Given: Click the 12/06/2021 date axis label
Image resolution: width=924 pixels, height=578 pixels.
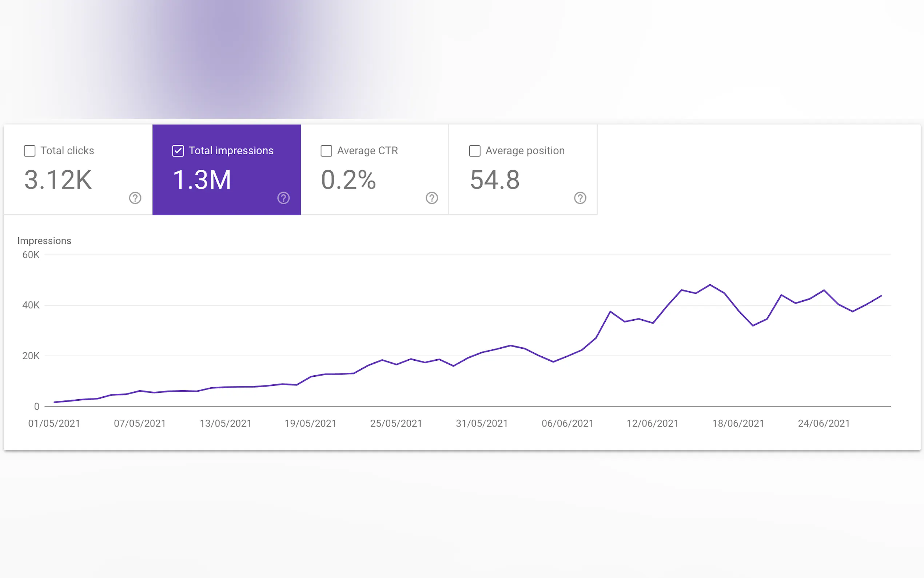Looking at the screenshot, I should [652, 424].
